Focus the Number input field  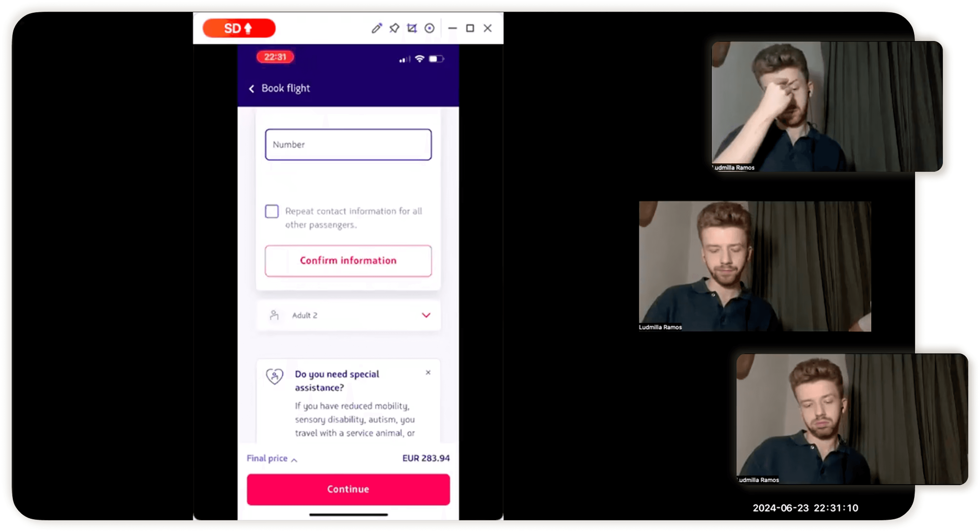point(348,145)
